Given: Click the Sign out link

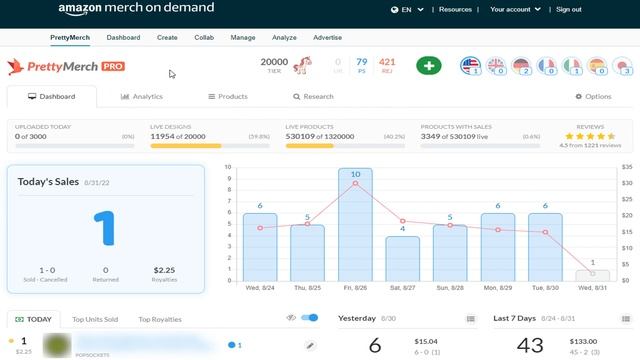Looking at the screenshot, I should pos(569,9).
